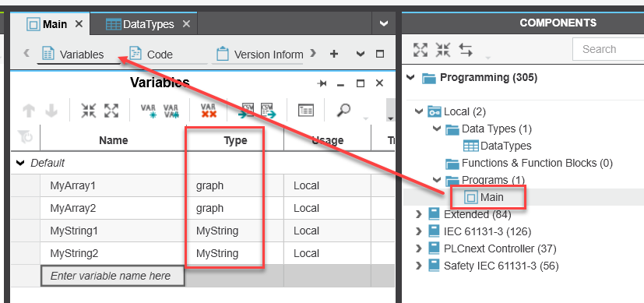Sort by the Usage column header
The image size is (644, 303).
(x=327, y=140)
